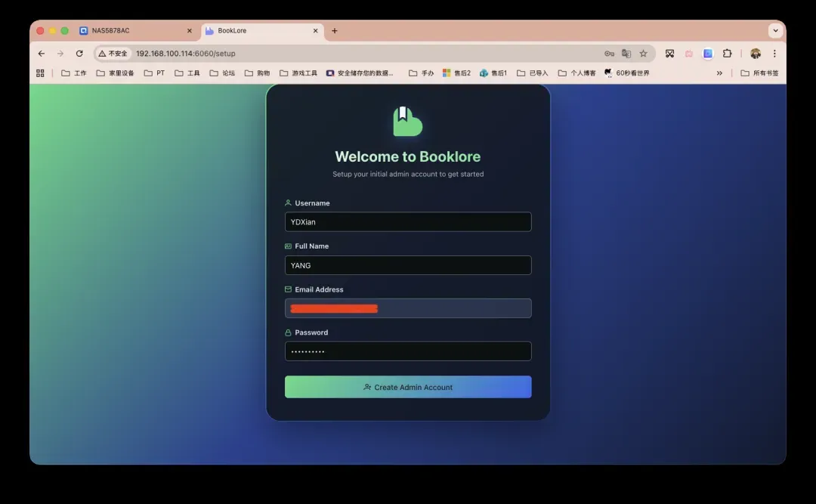Viewport: 816px width, 504px height.
Task: Open the Chrome three-dot menu
Action: coord(774,54)
